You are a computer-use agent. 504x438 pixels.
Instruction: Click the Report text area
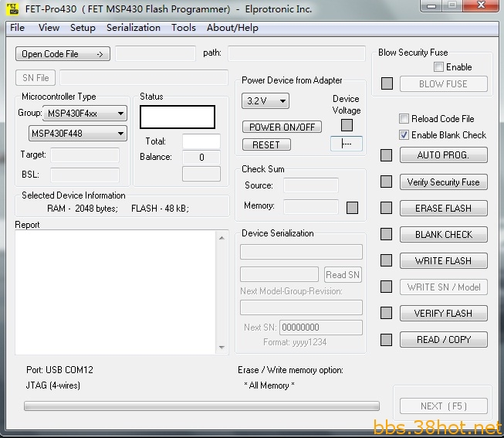(x=116, y=292)
